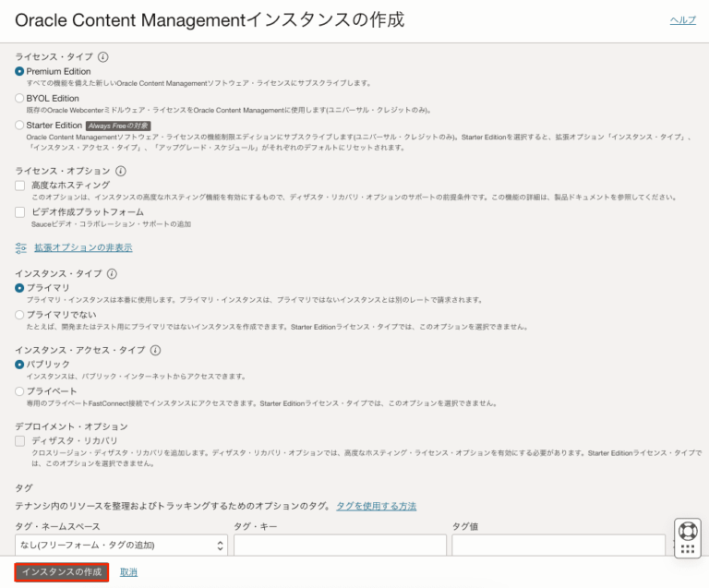709x588 pixels.
Task: Select the プライマリでない radio button
Action: 19,315
